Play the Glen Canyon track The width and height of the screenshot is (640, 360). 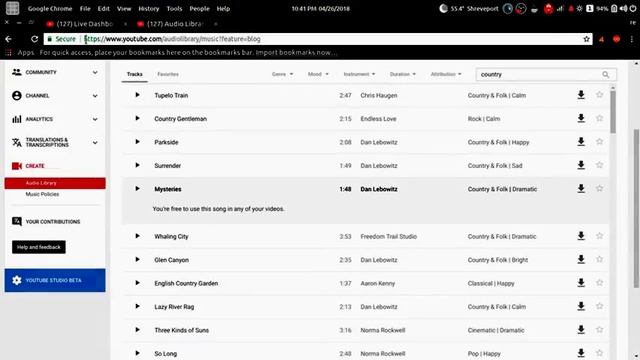(x=138, y=260)
